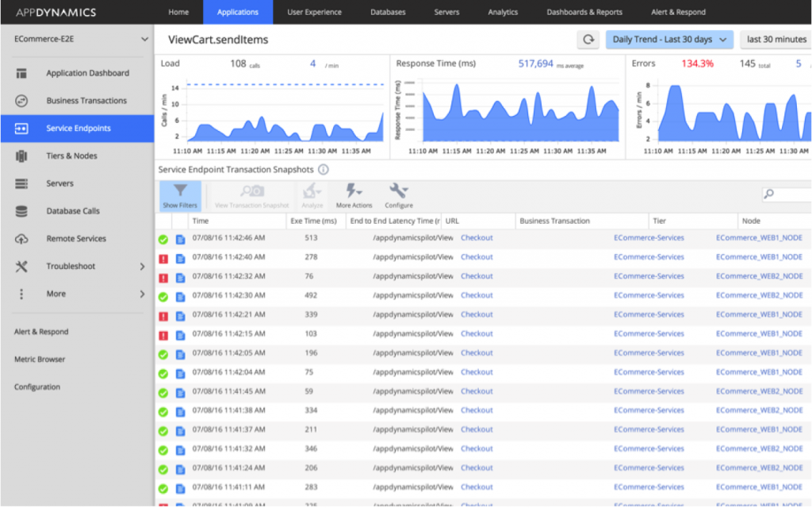Click the Analyze toolbar icon
Image resolution: width=812 pixels, height=508 pixels.
pos(312,190)
